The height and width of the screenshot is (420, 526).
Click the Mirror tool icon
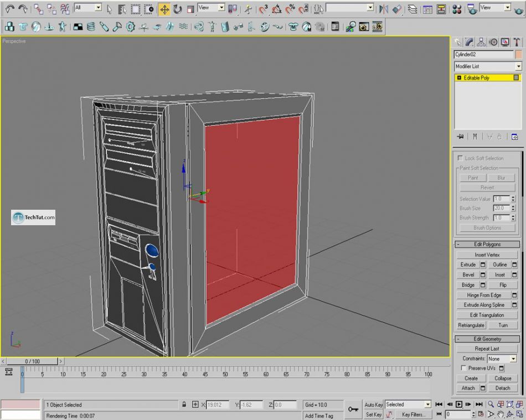[x=384, y=9]
